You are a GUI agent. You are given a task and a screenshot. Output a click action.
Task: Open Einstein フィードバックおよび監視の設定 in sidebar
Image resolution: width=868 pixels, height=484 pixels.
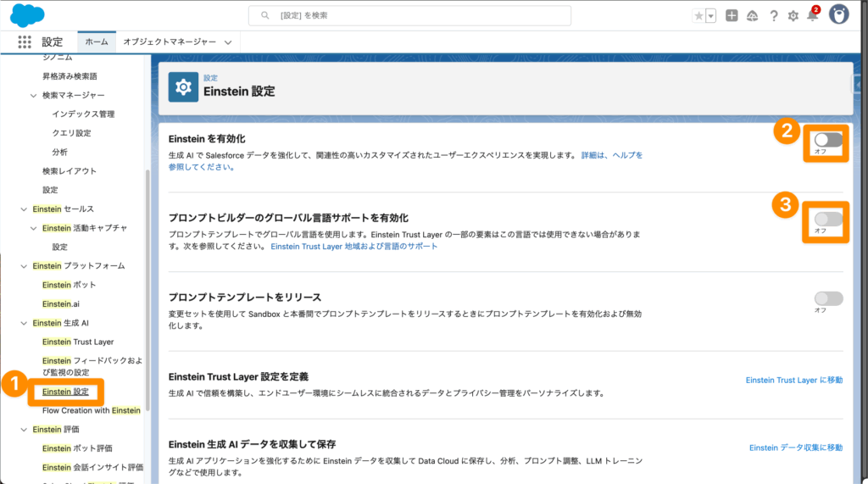point(92,366)
